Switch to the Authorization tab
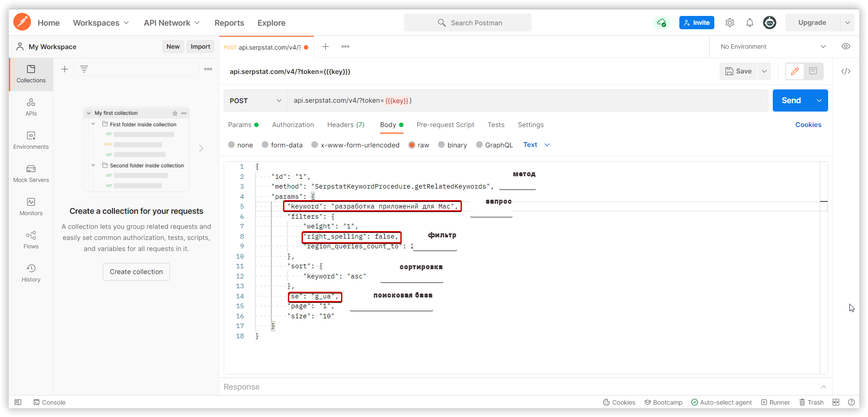The image size is (868, 417). [x=293, y=125]
